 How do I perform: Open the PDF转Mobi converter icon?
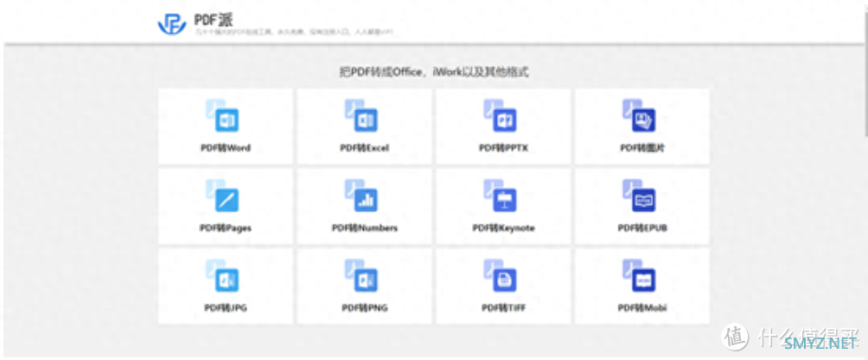click(639, 276)
